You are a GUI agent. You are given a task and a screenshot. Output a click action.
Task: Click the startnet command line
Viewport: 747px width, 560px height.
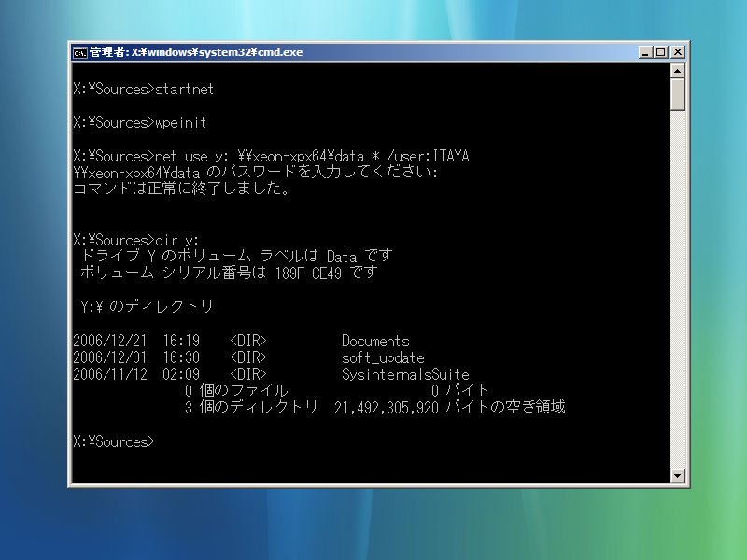pyautogui.click(x=144, y=89)
